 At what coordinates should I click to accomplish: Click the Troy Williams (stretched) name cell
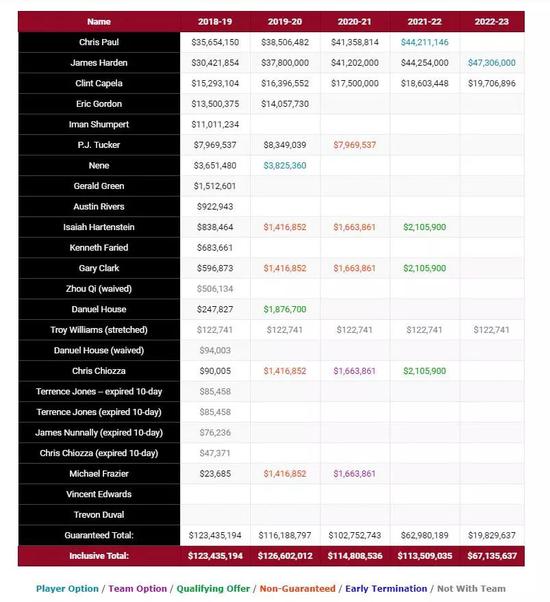[x=99, y=330]
